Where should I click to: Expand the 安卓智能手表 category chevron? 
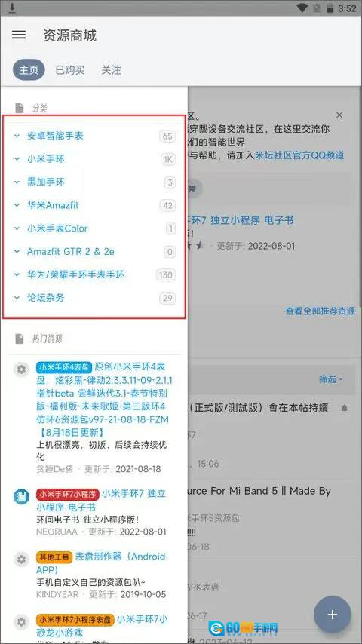(x=17, y=136)
